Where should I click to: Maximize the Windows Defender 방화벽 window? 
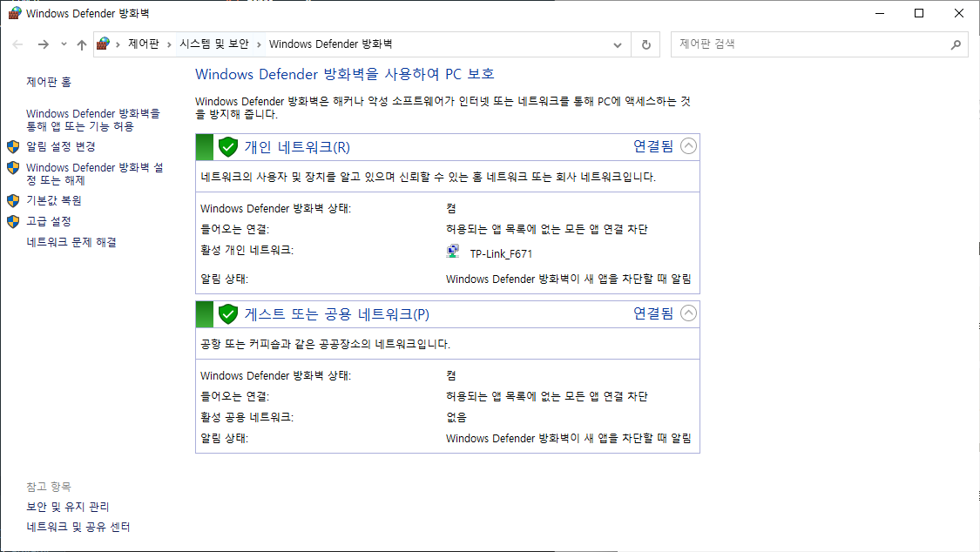point(919,13)
